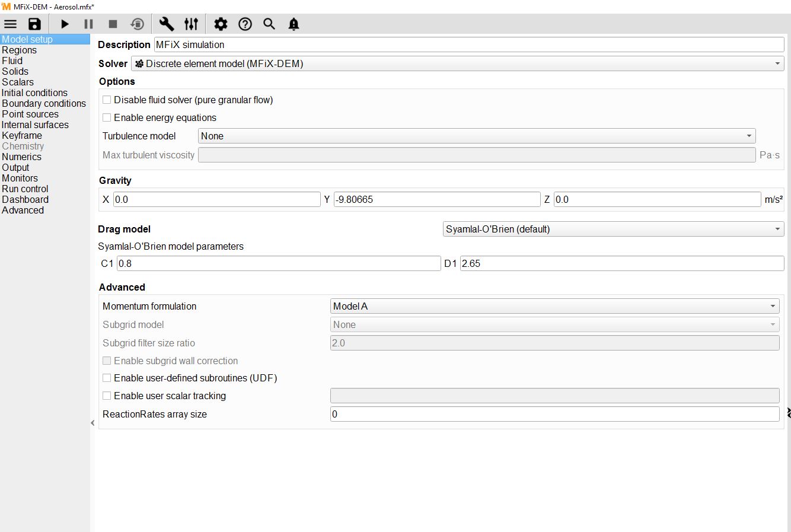Open notifications via the bell icon
Screen dimensions: 791x532
tap(294, 24)
